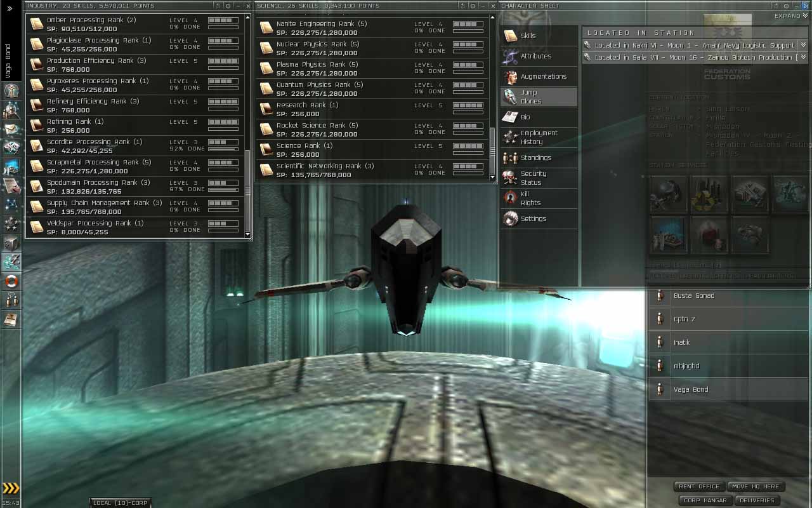Open the envelope mail icon in the sidebar
Viewport: 812px width, 508px height.
11,129
